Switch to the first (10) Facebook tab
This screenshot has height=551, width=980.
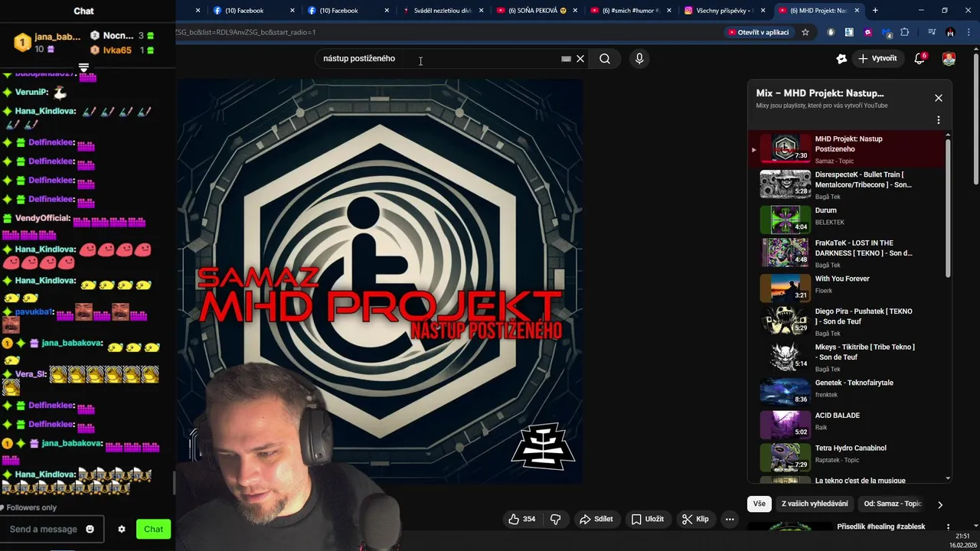[255, 11]
